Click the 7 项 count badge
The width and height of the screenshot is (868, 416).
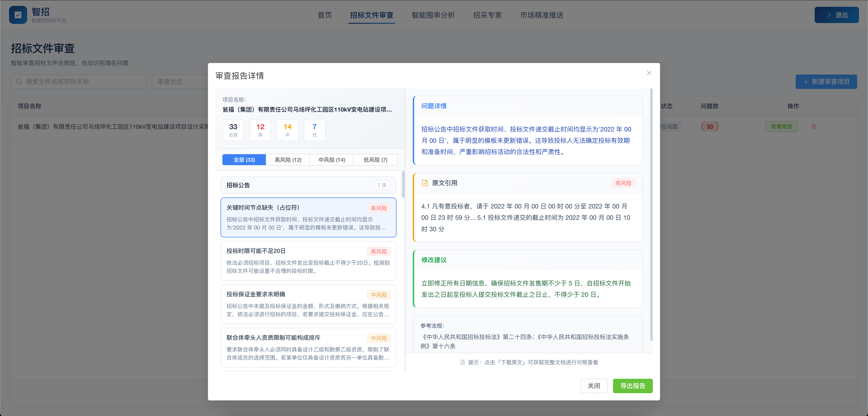pyautogui.click(x=382, y=185)
